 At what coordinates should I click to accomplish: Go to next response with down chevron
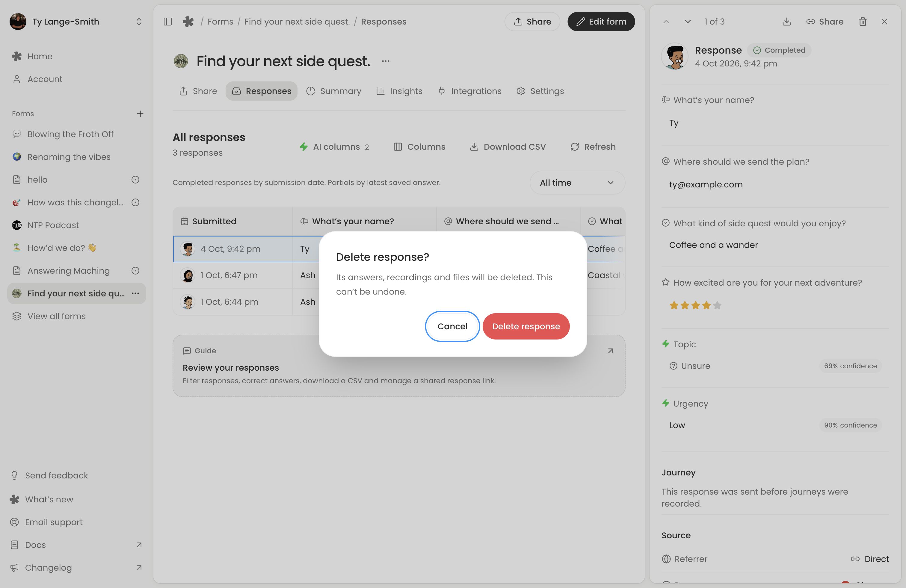[688, 22]
